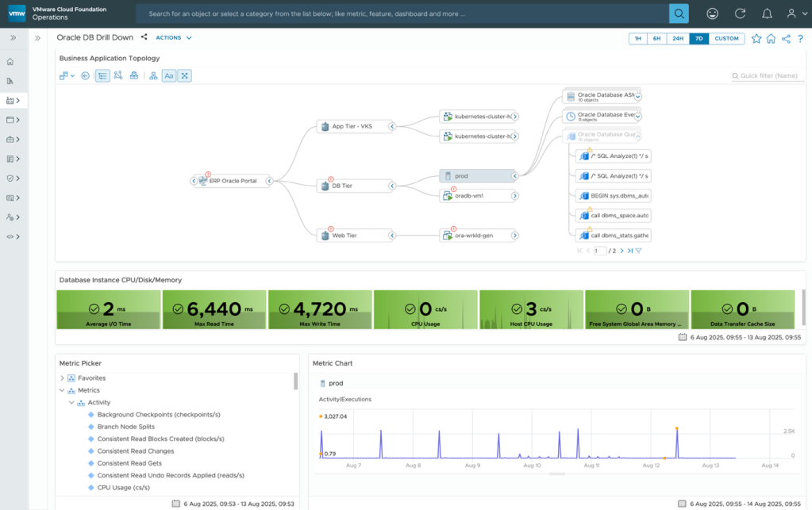Screen dimensions: 812x510
Task: Toggle the list view button in topology toolbar
Action: pyautogui.click(x=102, y=76)
